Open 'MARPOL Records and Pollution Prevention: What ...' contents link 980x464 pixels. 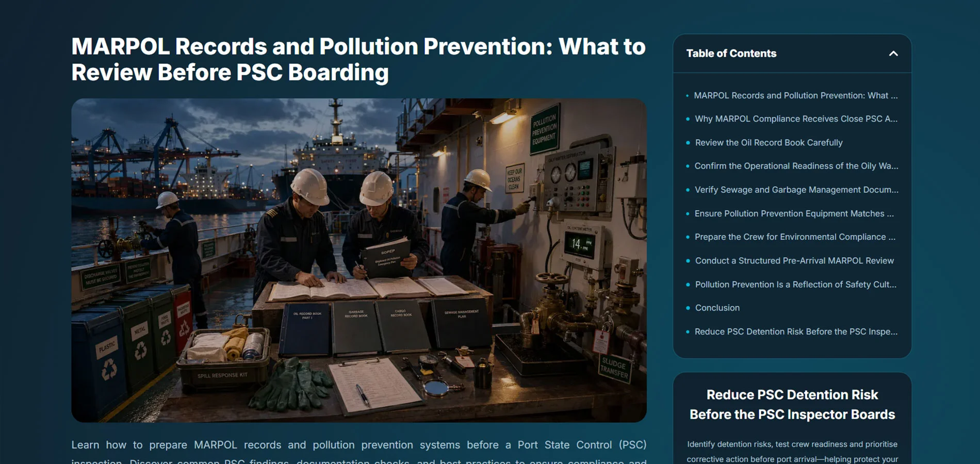[796, 95]
